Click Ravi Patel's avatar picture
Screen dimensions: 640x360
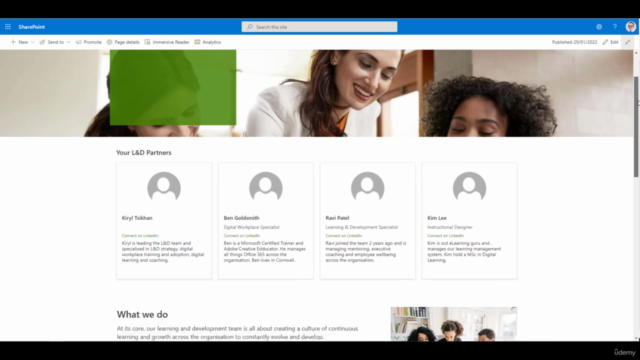coord(368,187)
